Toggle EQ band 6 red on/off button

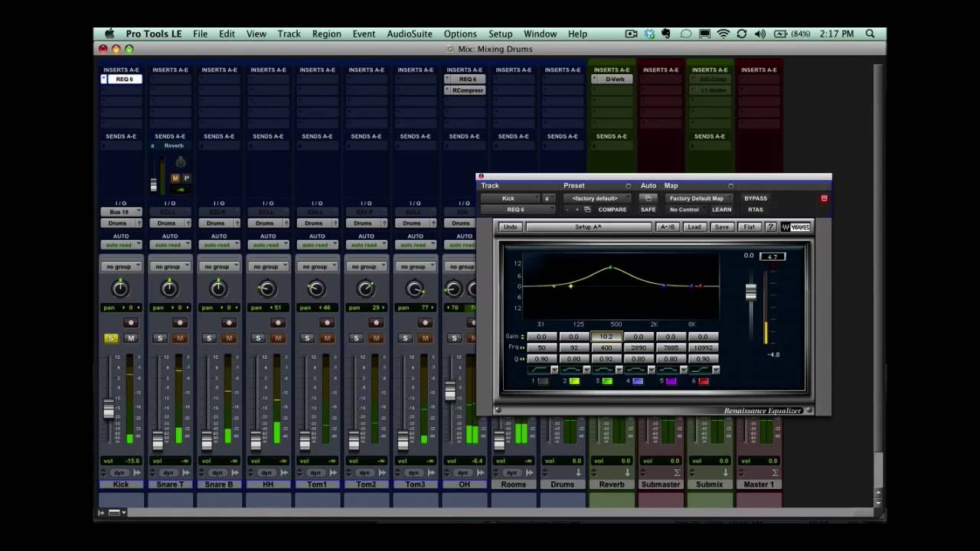point(703,381)
